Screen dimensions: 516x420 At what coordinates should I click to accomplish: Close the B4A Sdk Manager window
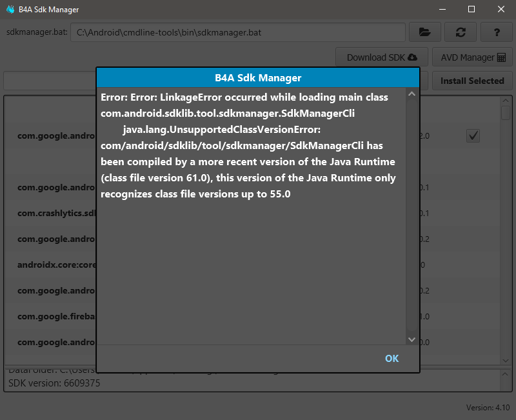pos(501,9)
